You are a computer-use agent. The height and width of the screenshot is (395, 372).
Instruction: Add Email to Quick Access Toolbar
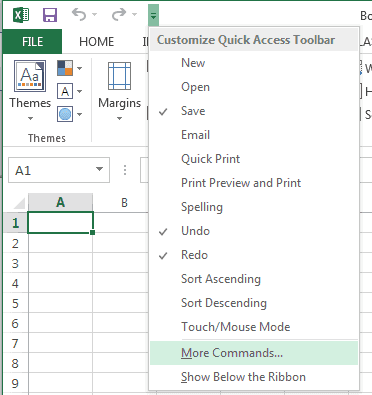(254, 135)
